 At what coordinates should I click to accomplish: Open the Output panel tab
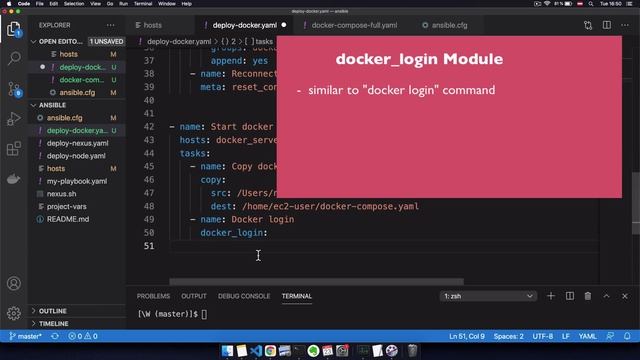(194, 296)
